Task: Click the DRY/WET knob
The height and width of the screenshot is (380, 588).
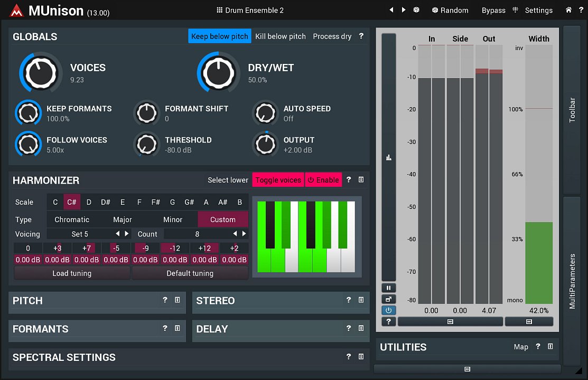Action: (x=218, y=73)
